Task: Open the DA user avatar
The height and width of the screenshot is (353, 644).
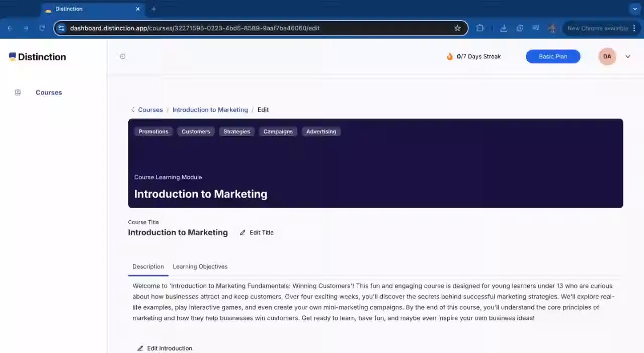Action: pyautogui.click(x=607, y=56)
